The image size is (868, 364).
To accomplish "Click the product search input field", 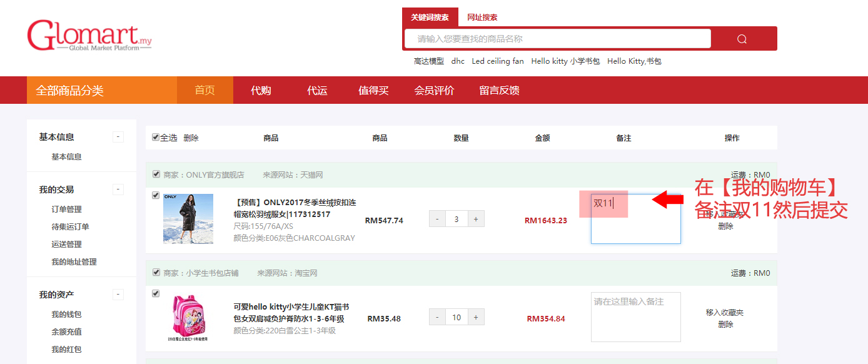I will click(558, 39).
